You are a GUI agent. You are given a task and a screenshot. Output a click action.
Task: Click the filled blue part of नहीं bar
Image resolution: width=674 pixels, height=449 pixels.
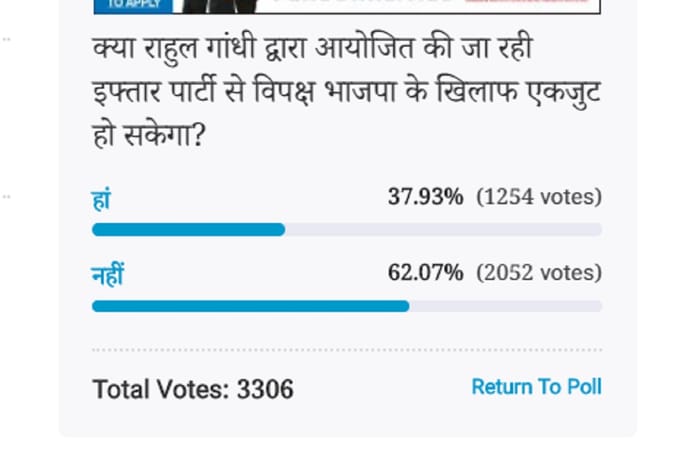click(x=250, y=306)
